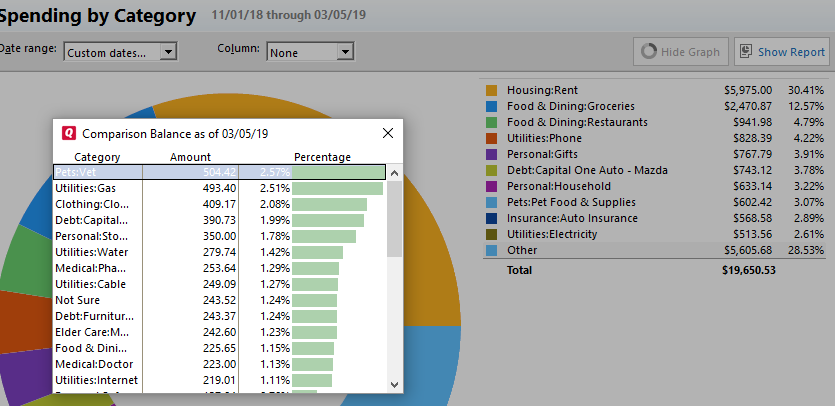
Task: Select the Personal:Sto... row
Action: [x=220, y=236]
